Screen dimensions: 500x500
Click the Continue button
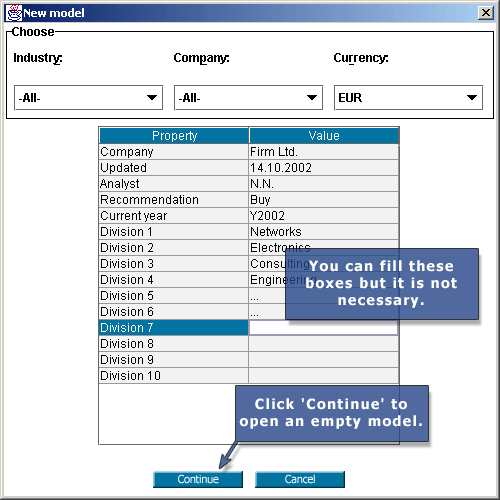(198, 479)
